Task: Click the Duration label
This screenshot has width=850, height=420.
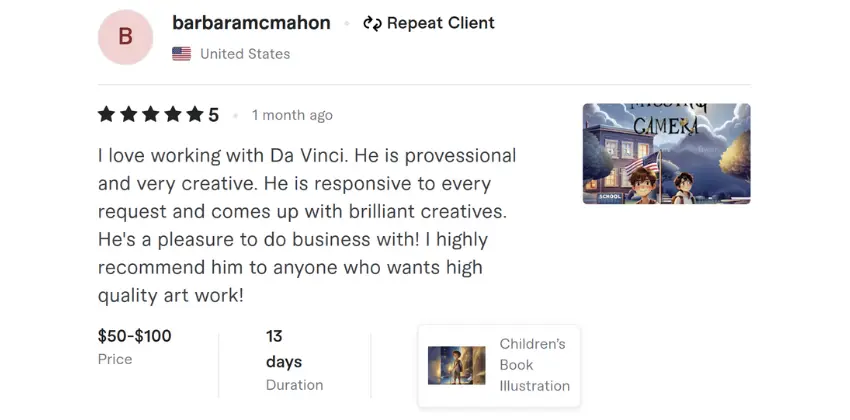Action: pyautogui.click(x=294, y=385)
